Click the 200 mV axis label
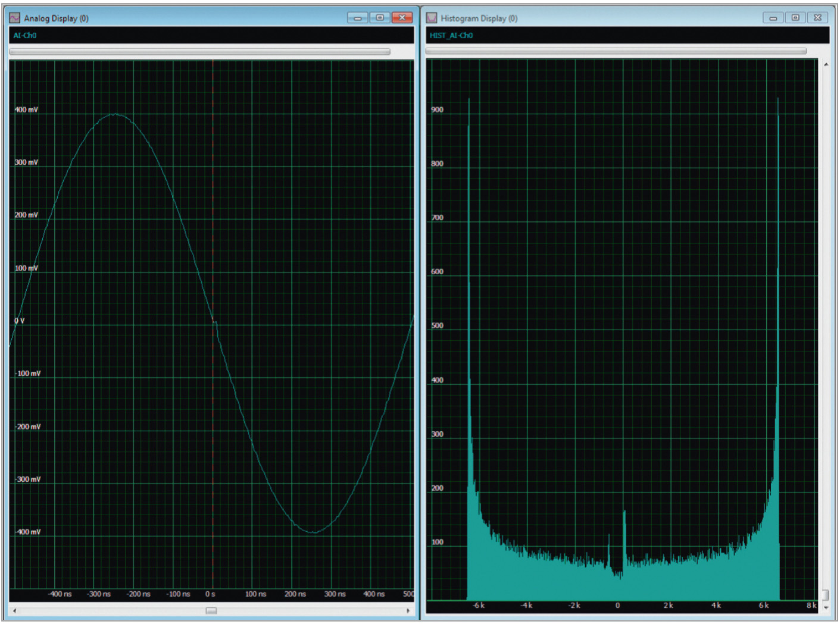The width and height of the screenshot is (840, 624). [x=26, y=215]
